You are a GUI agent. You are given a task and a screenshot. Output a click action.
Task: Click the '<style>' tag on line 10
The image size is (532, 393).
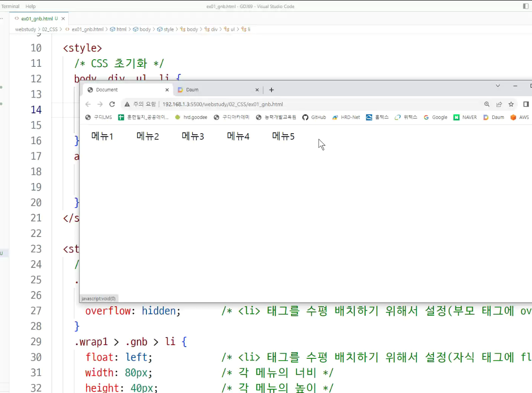click(82, 48)
